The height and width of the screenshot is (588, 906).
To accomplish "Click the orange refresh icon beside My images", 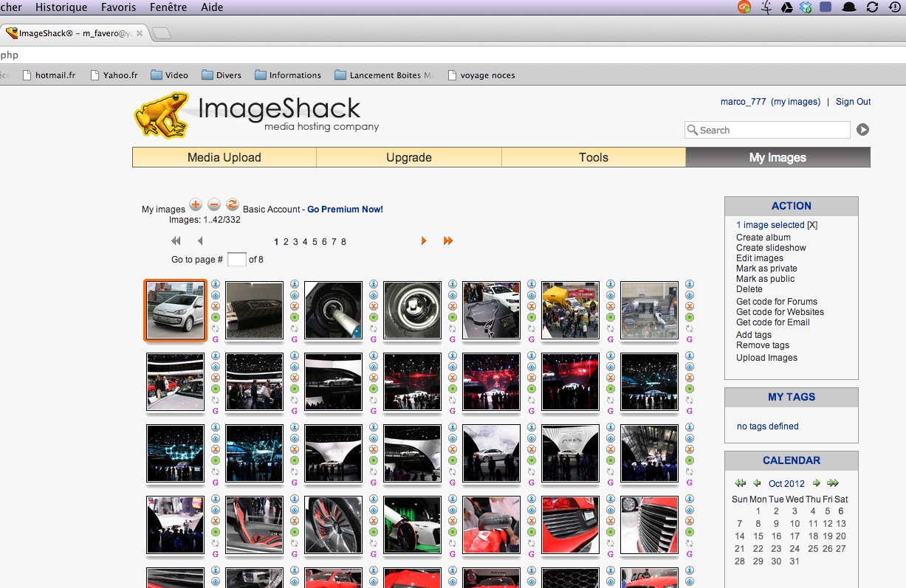I will click(232, 204).
